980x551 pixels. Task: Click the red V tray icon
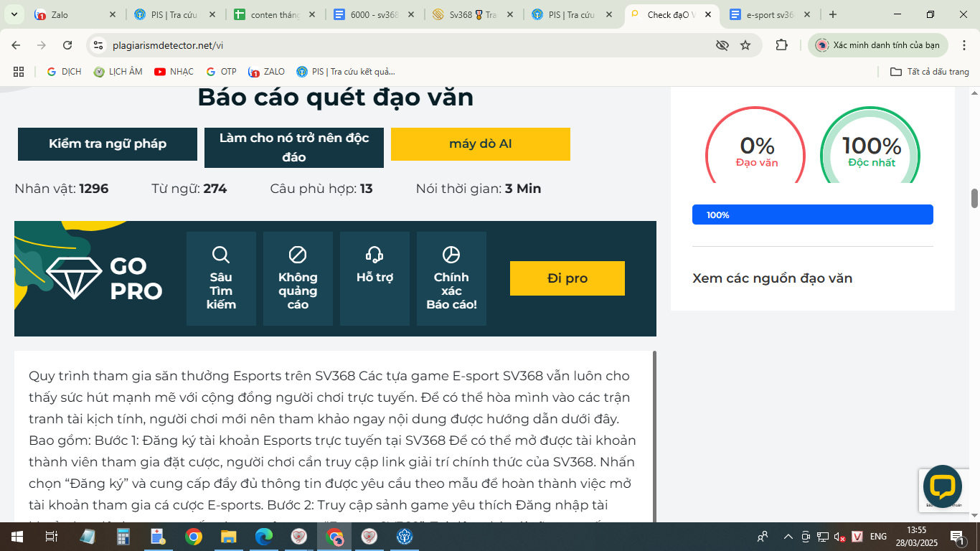click(x=857, y=537)
